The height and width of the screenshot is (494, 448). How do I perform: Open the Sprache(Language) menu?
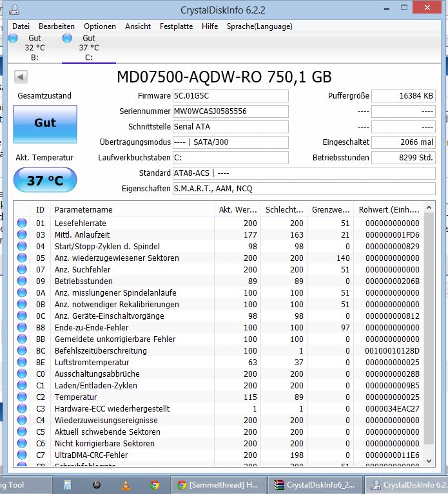260,26
